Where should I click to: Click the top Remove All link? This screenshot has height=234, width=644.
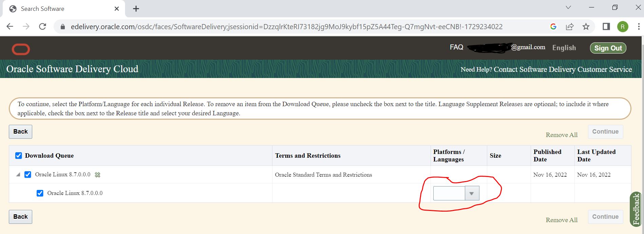coord(562,135)
